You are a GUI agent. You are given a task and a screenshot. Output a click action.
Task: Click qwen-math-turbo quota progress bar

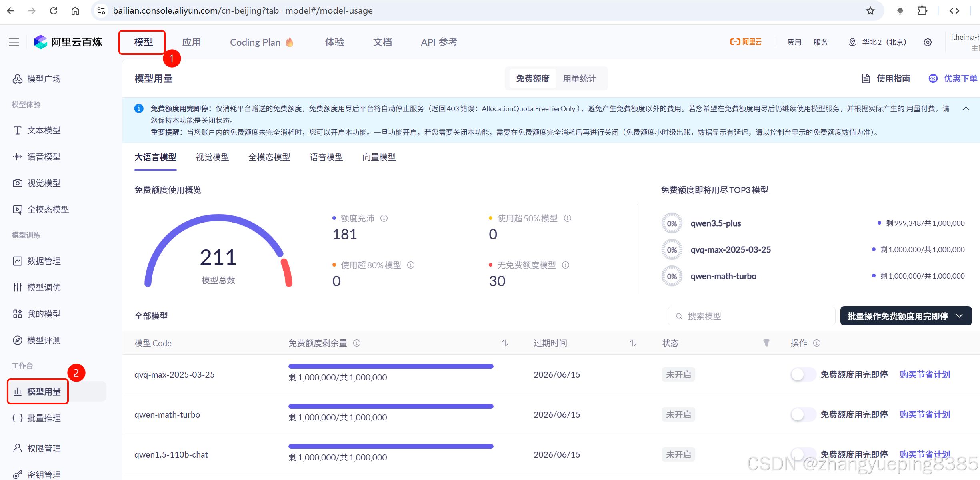391,406
